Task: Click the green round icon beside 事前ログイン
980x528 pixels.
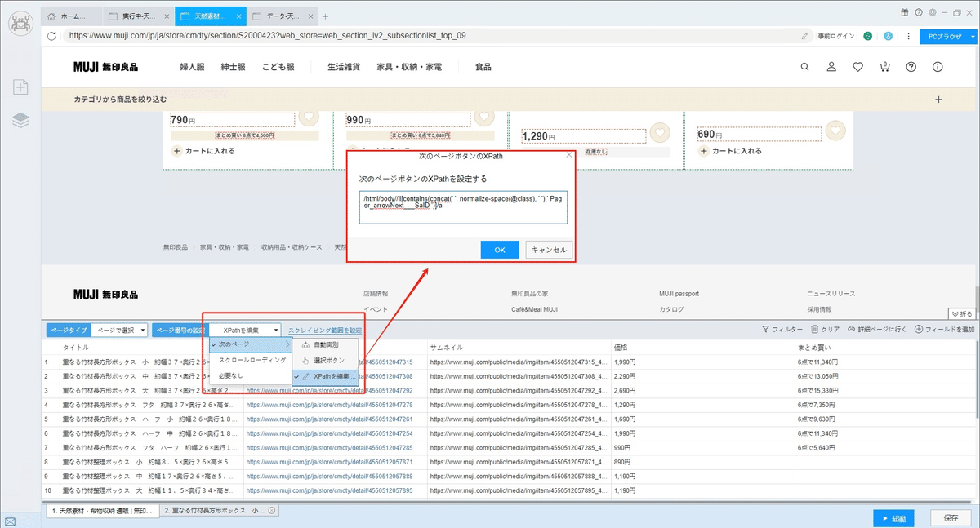Action: point(868,36)
